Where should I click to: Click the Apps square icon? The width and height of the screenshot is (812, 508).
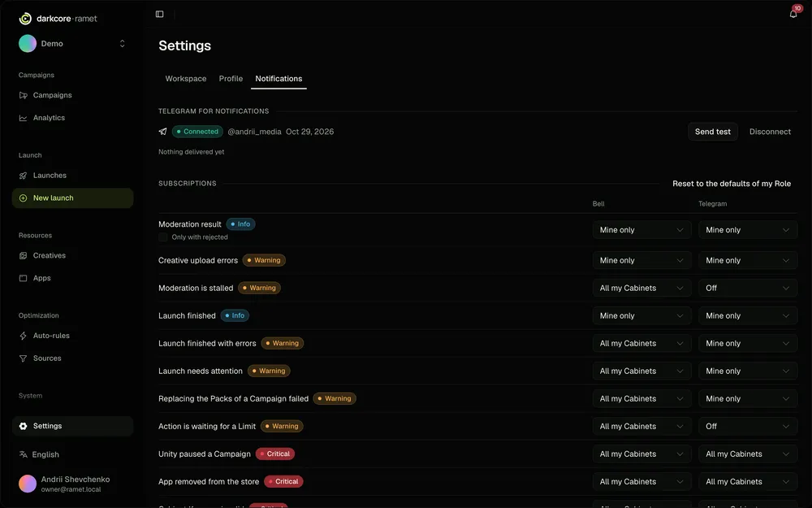24,278
